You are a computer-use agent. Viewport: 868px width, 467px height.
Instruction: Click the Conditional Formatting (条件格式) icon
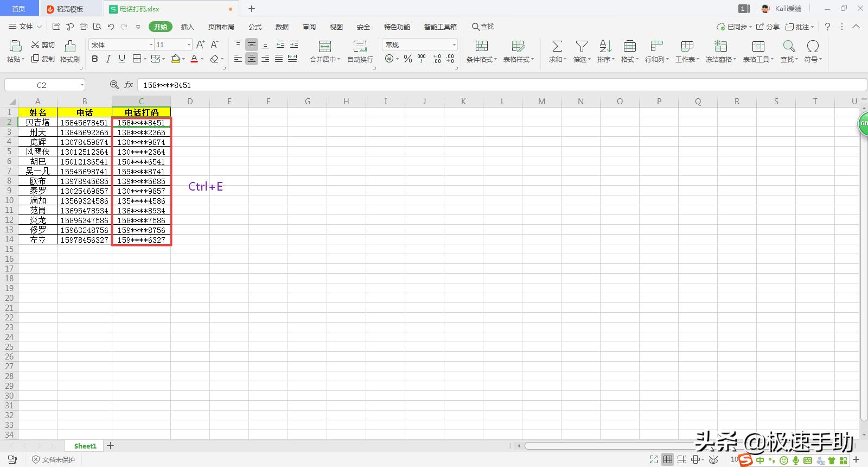pos(481,47)
